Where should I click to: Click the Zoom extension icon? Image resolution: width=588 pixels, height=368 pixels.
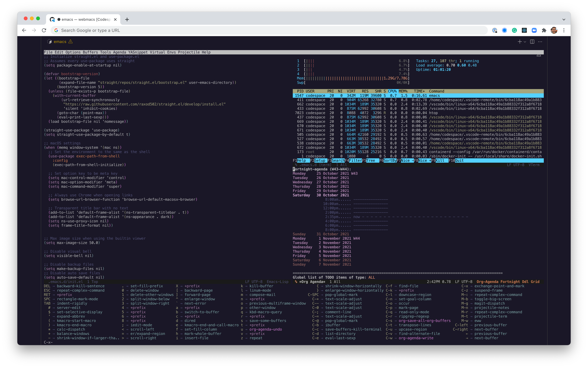(x=534, y=30)
